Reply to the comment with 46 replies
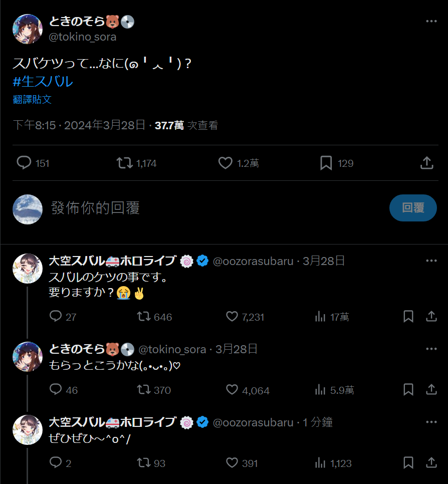Screen dimensions: 448x484 click(x=56, y=390)
